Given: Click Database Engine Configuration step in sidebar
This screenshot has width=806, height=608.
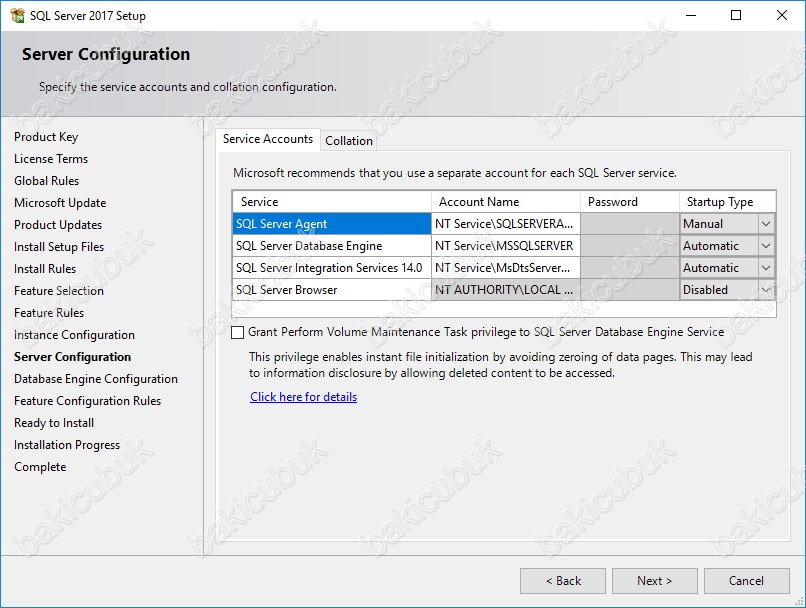Looking at the screenshot, I should (x=96, y=379).
